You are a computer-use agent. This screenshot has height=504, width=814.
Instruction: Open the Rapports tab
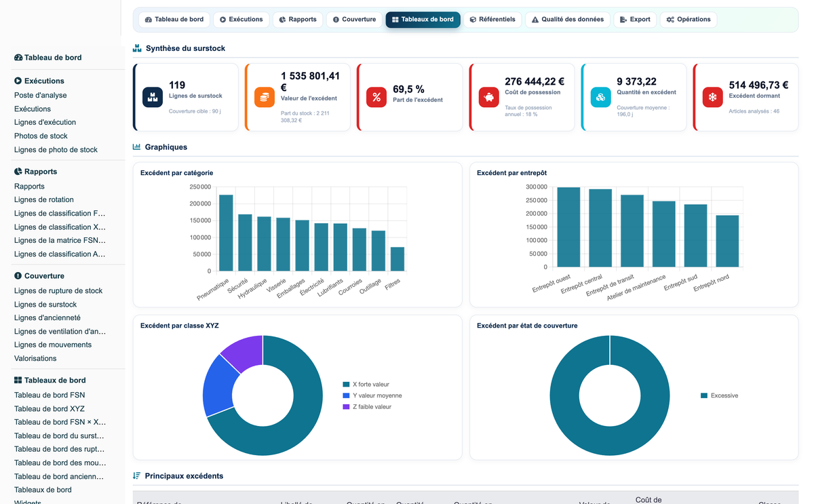tap(298, 20)
